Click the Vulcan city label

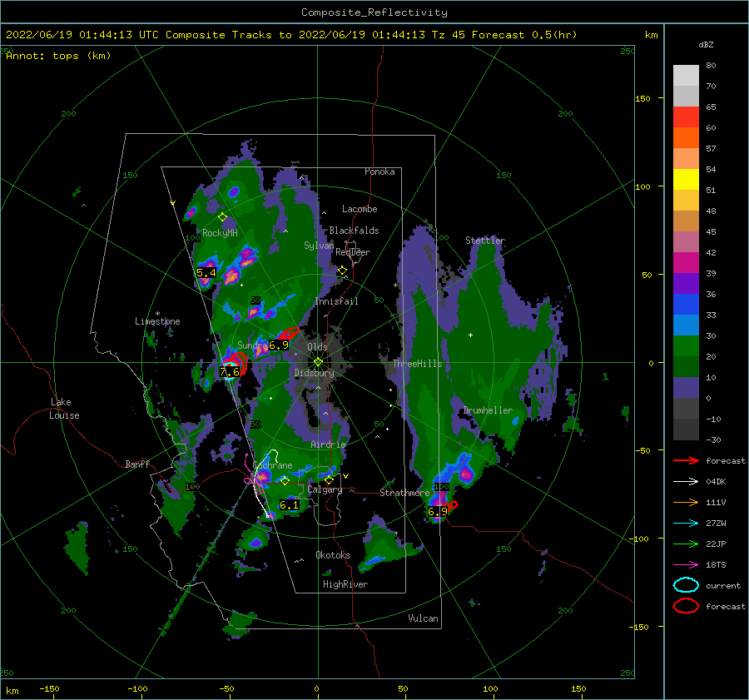coord(423,618)
